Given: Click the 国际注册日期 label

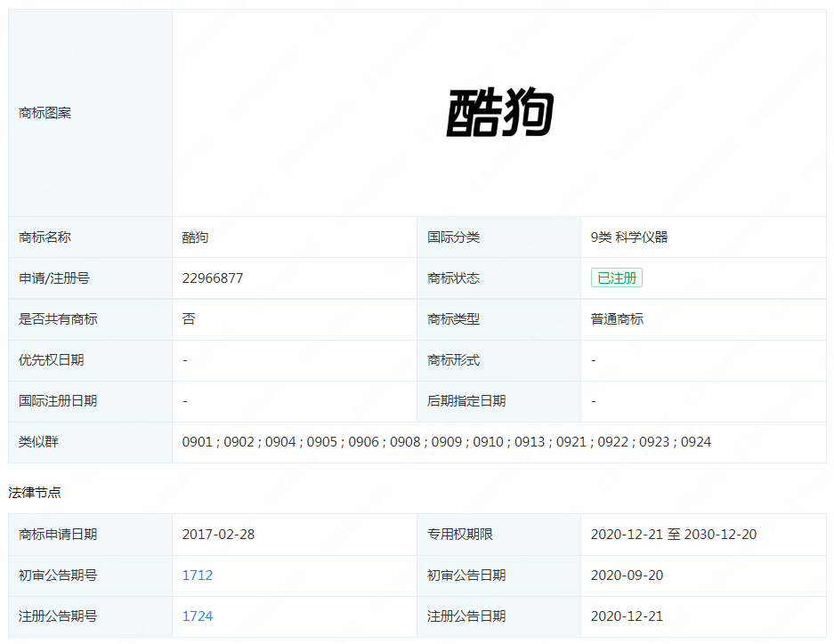Looking at the screenshot, I should click(58, 400).
